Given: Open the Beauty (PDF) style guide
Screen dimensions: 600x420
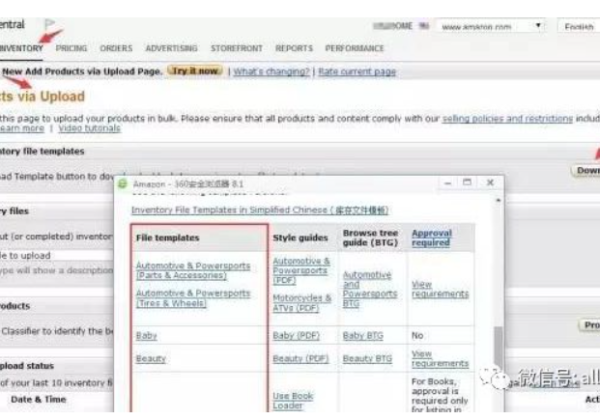Looking at the screenshot, I should pos(301,358).
